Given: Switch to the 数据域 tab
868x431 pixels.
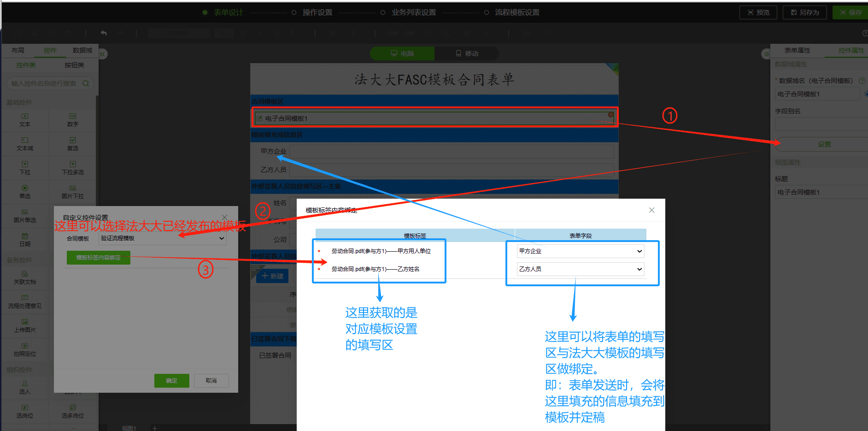Looking at the screenshot, I should coord(82,50).
